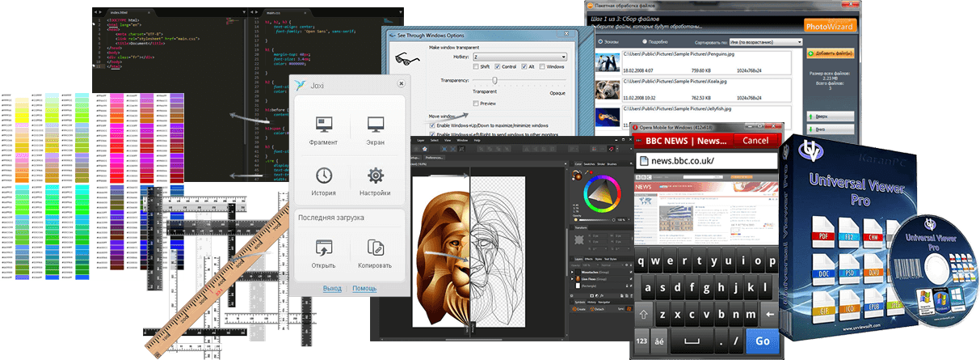Toggle Enable Windows+Up/Down to maximize/minimize checkbox
This screenshot has height=360, width=980.
click(432, 125)
